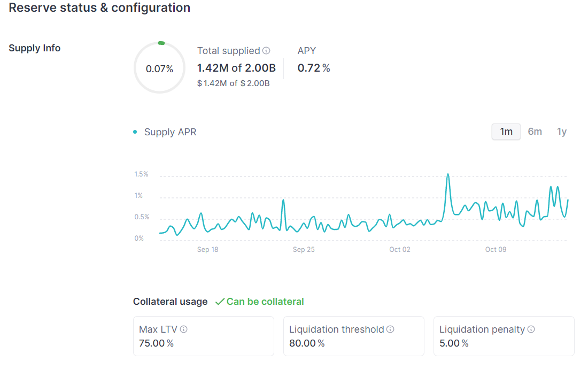Select the Oct 02 date axis label
The height and width of the screenshot is (384, 588).
399,250
